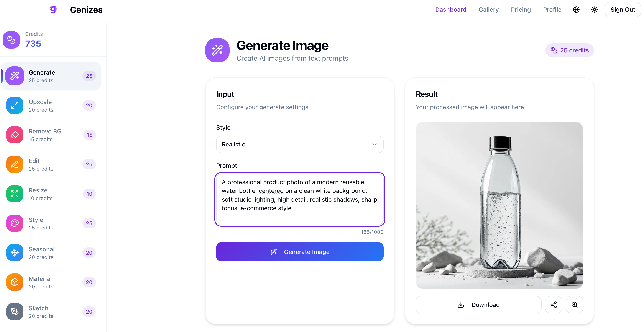Download the generated image

pos(478,304)
